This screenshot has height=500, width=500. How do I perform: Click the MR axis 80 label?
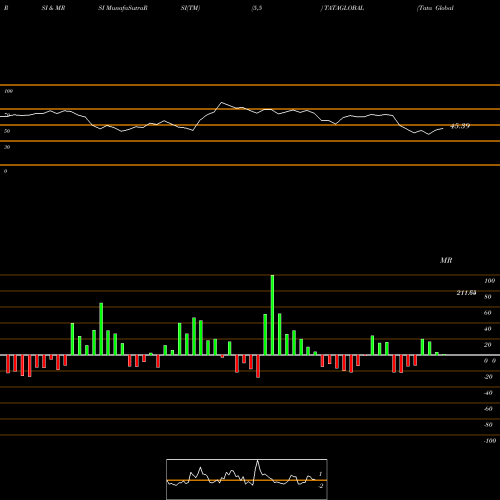pyautogui.click(x=488, y=297)
